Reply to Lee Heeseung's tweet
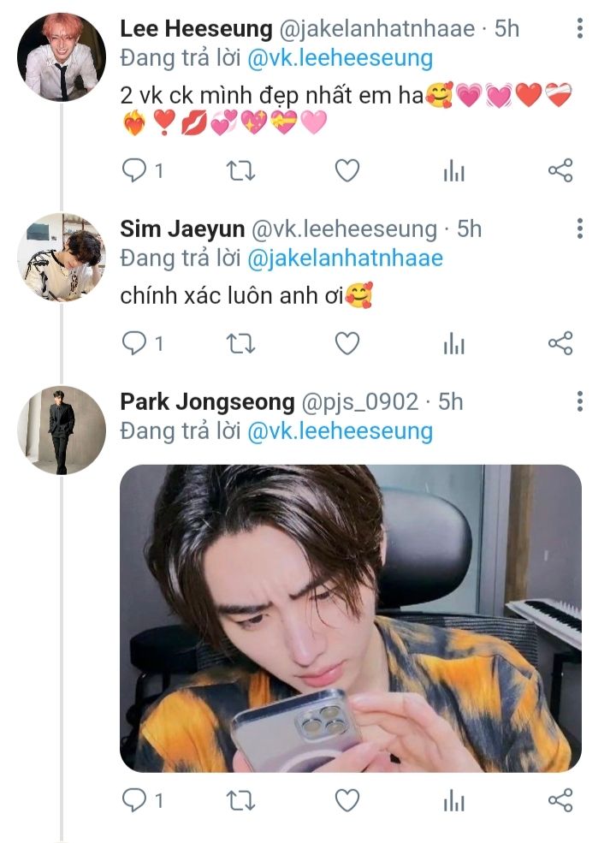The width and height of the screenshot is (616, 843). pyautogui.click(x=135, y=171)
